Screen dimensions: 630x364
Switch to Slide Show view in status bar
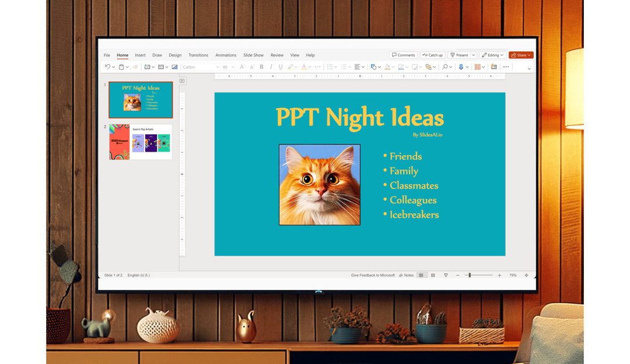[x=446, y=275]
